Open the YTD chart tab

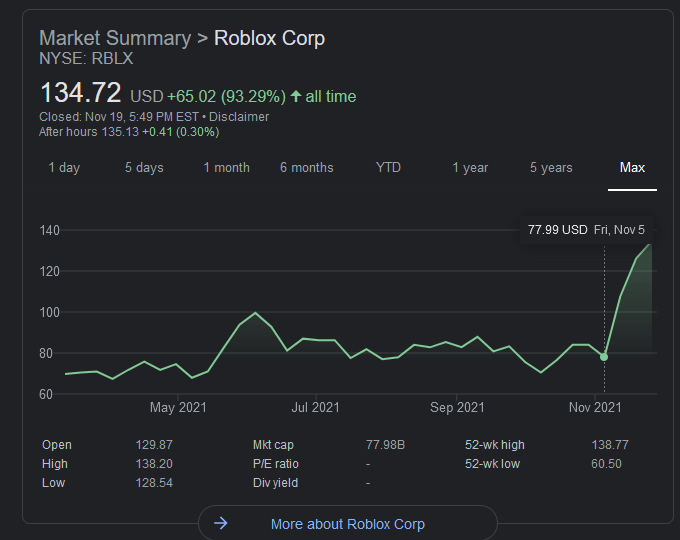click(x=388, y=167)
